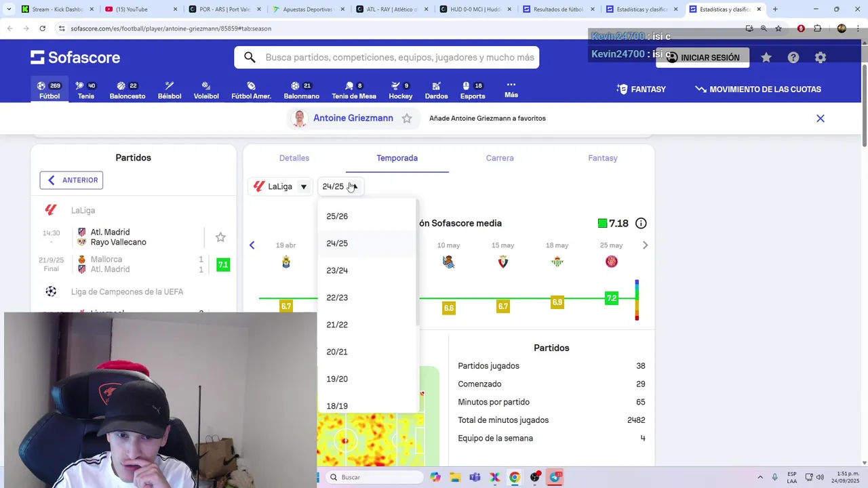Click the 7.2 rating marker

612,298
